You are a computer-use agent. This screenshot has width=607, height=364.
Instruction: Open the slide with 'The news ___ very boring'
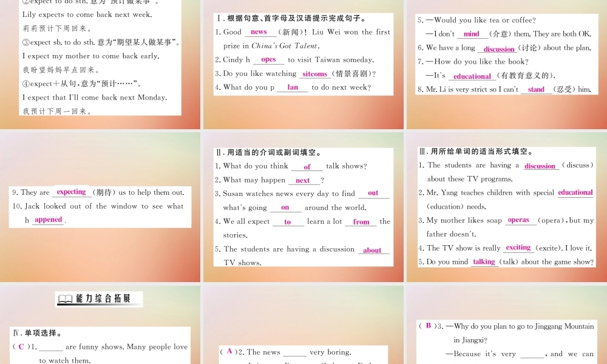(x=303, y=325)
